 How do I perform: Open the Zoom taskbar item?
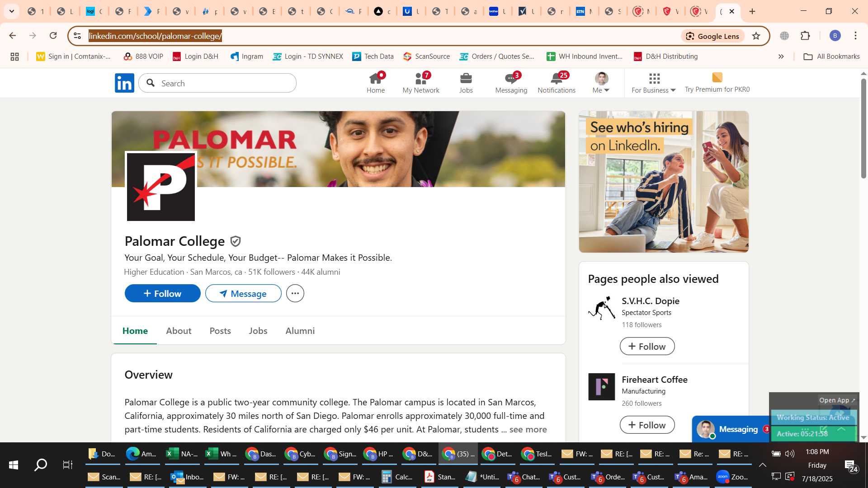[732, 477]
